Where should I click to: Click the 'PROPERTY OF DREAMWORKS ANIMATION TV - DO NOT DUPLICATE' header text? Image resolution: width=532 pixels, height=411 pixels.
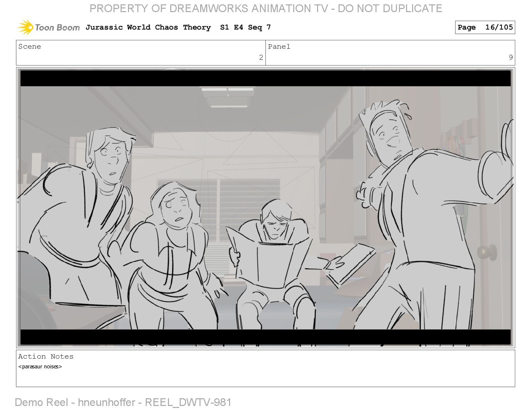(x=266, y=8)
